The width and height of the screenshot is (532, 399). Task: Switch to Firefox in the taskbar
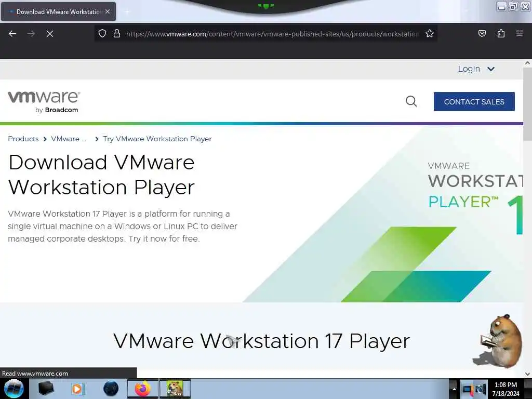(x=143, y=389)
